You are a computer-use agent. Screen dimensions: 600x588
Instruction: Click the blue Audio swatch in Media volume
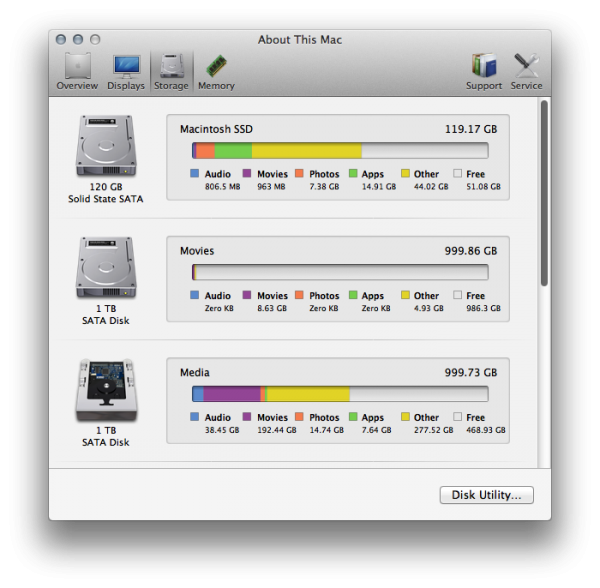click(x=194, y=417)
